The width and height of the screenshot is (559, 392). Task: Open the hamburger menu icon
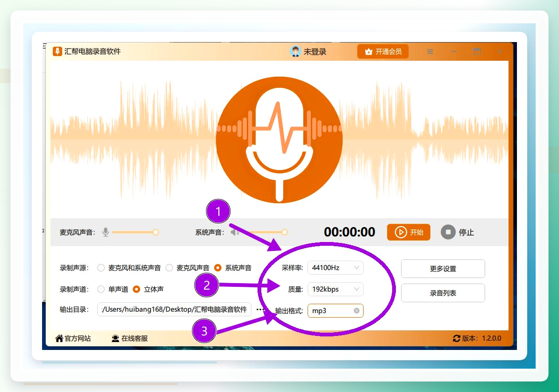[x=430, y=52]
